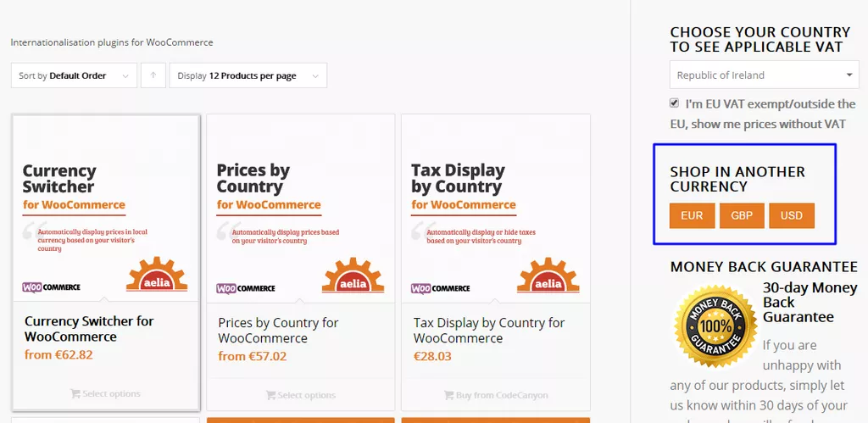Open the Sort by Default Order dropdown
Screen dimensions: 868x423
[x=75, y=75]
